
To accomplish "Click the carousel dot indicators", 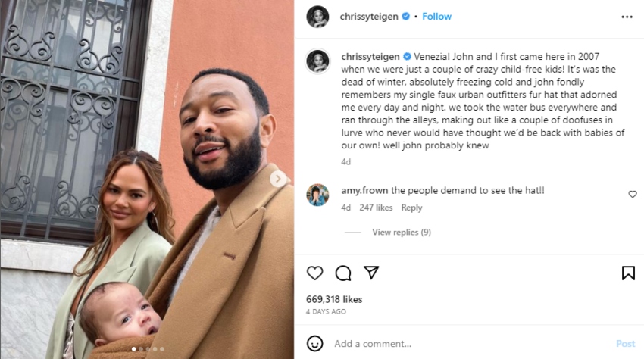I will [147, 349].
